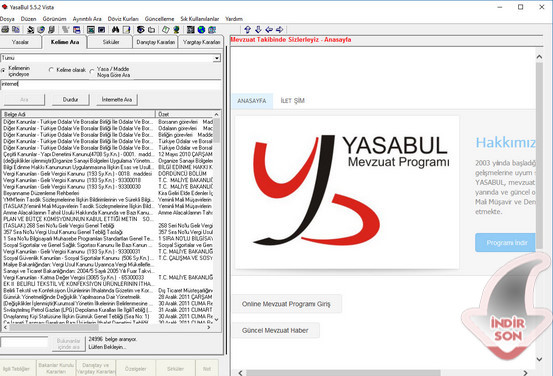Screen dimensions: 553x376
Task: Click the blue up arrow navigation icon
Action: tap(248, 30)
